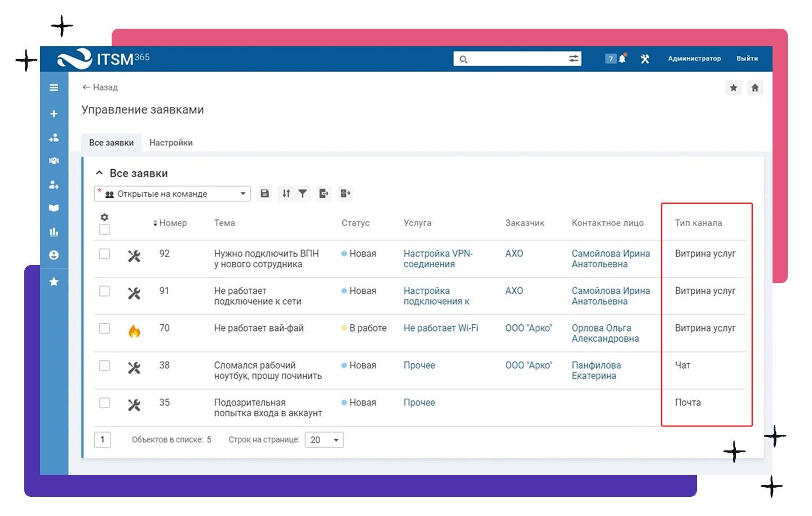Select checkbox for request number 92
812x516 pixels.
click(x=104, y=254)
